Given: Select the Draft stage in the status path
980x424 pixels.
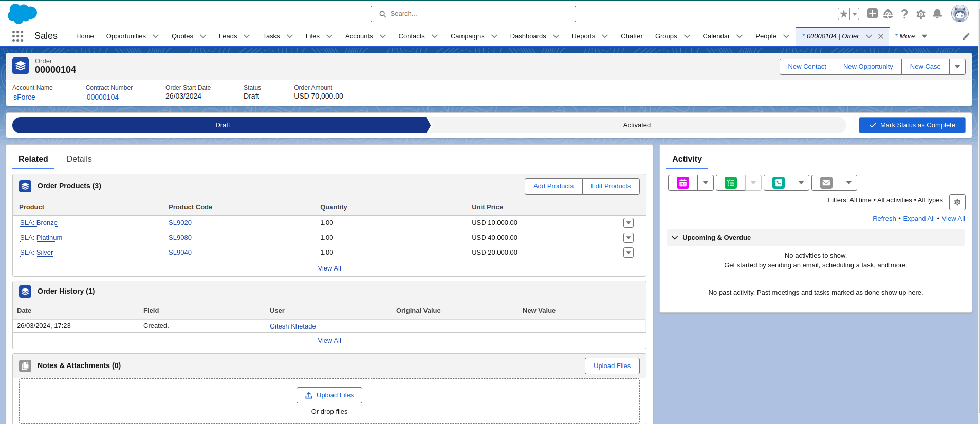Looking at the screenshot, I should coord(222,125).
